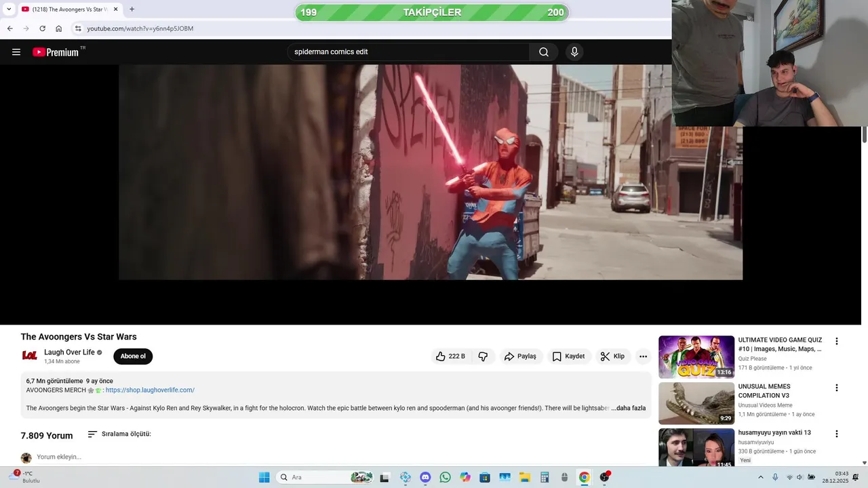Open Microsoft Store taskbar icon
The image size is (868, 488).
click(x=485, y=477)
